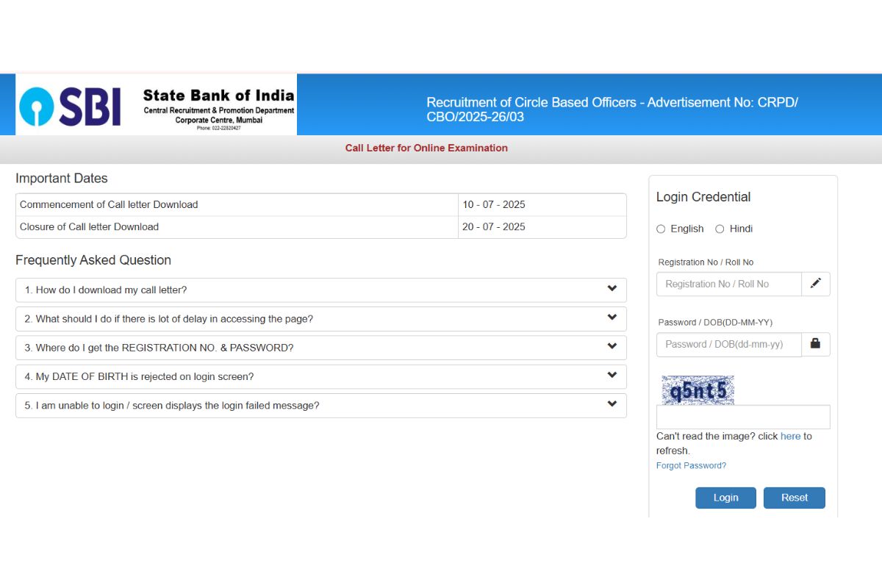Click the captcha image q5nt5
The width and height of the screenshot is (882, 588).
[698, 390]
